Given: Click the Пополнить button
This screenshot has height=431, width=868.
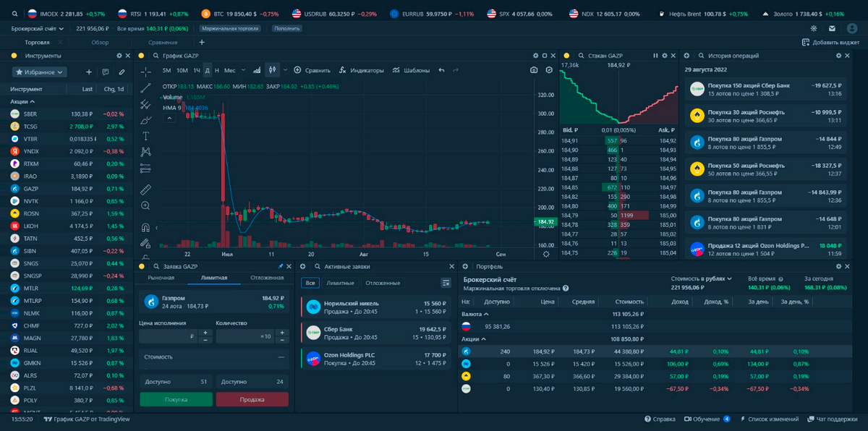Looking at the screenshot, I should (x=287, y=28).
